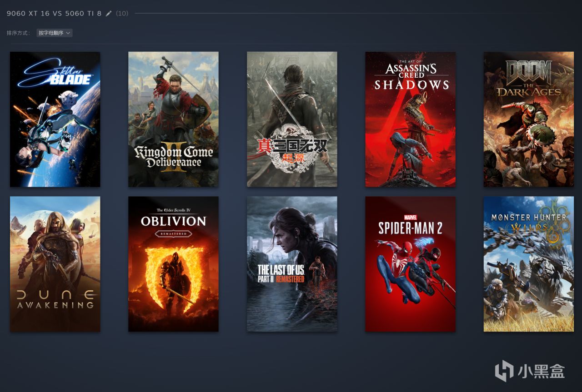582x392 pixels.
Task: Select the Dune Awakening game cover
Action: (x=55, y=264)
